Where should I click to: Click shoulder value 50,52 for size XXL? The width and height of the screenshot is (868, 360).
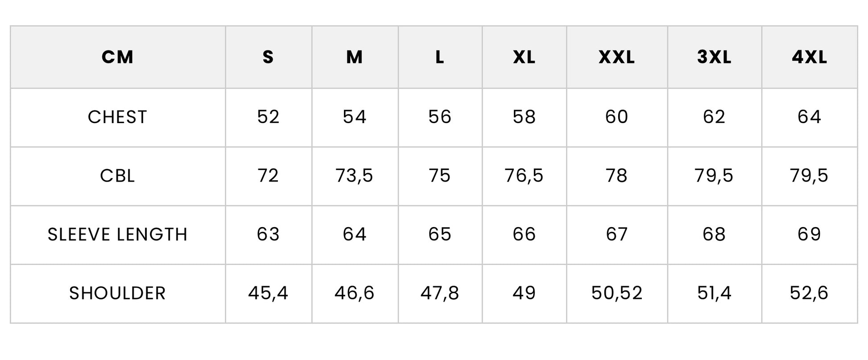coord(617,293)
